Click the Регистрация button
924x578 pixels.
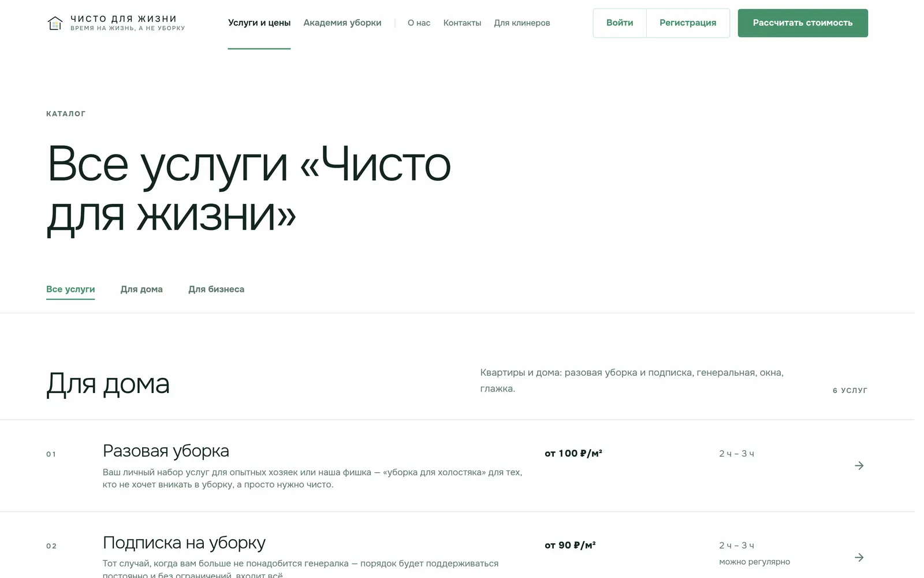[x=688, y=23]
